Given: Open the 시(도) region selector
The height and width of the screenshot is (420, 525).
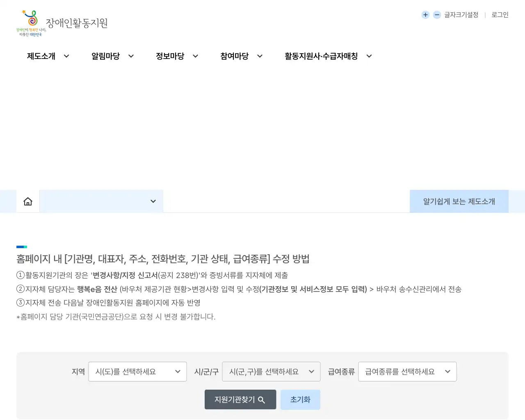Looking at the screenshot, I should (x=137, y=372).
